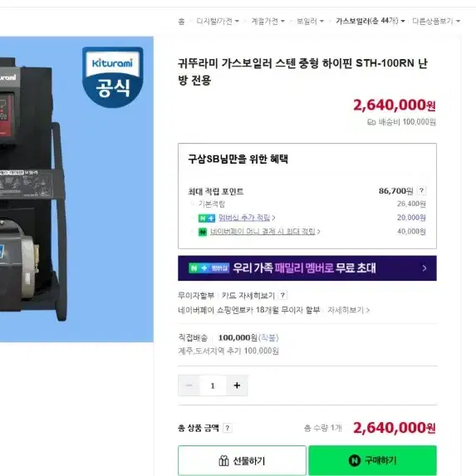This screenshot has height=476, width=476.
Task: Open the 다른상품보기 menu
Action: pos(436,21)
